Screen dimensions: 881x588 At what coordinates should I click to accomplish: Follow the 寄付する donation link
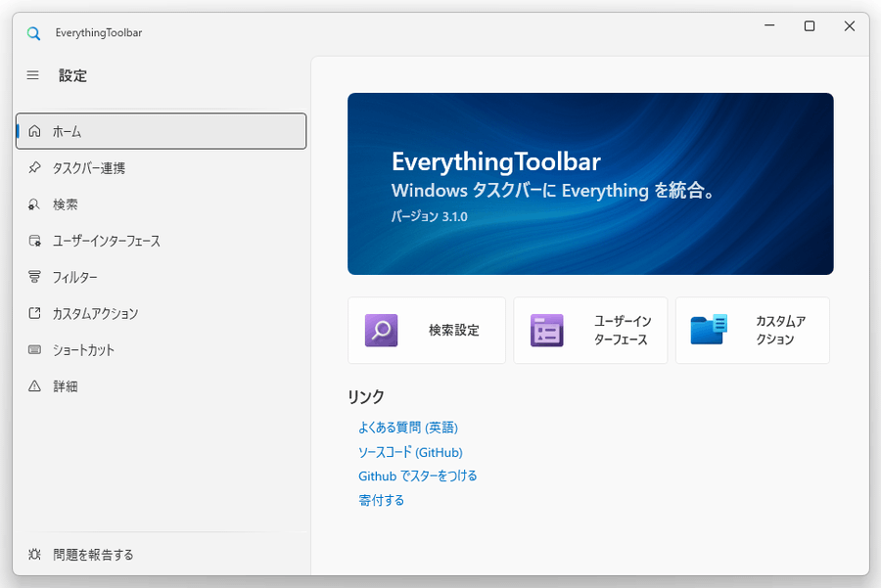point(381,500)
